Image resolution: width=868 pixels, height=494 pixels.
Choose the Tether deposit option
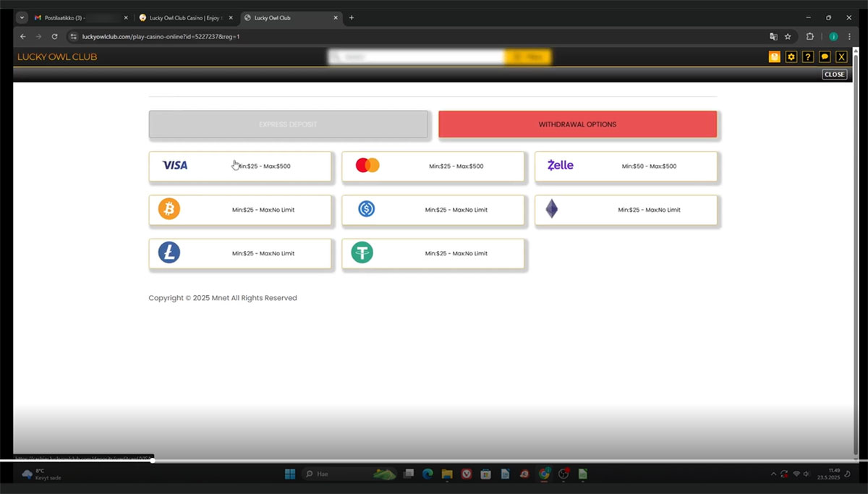pos(433,253)
